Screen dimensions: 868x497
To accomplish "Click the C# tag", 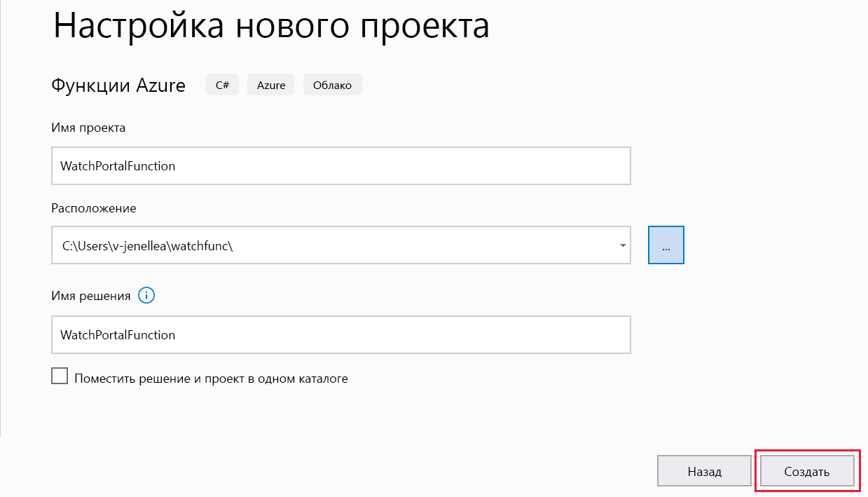I will [222, 85].
